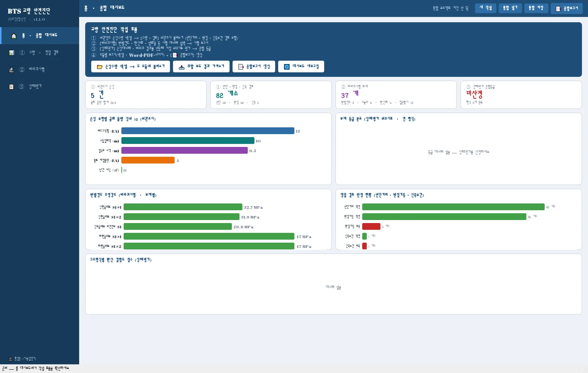Click the 통합 열기 button

pos(510,8)
